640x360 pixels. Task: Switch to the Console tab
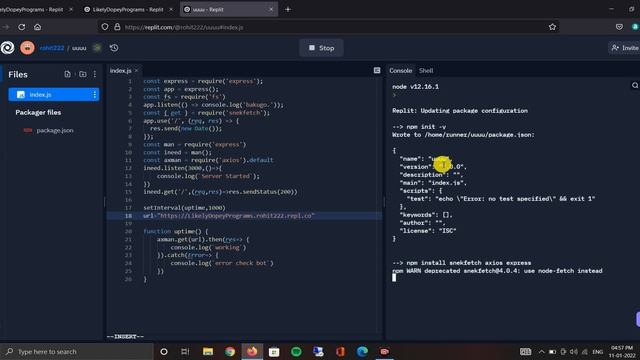click(400, 71)
